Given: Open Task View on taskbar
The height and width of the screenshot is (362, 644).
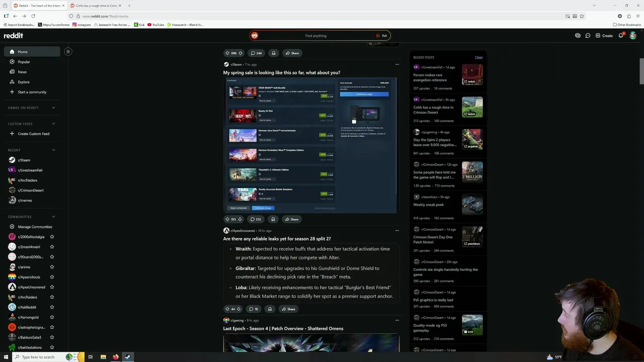Looking at the screenshot, I should tap(91, 357).
